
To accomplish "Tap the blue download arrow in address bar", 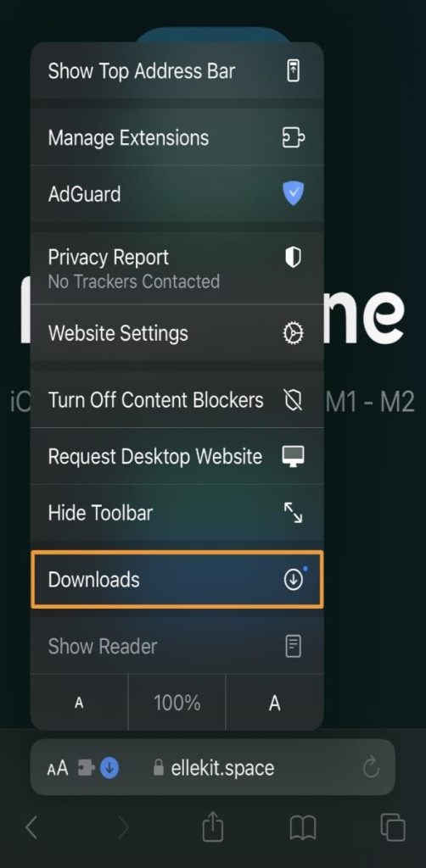I will click(x=109, y=768).
